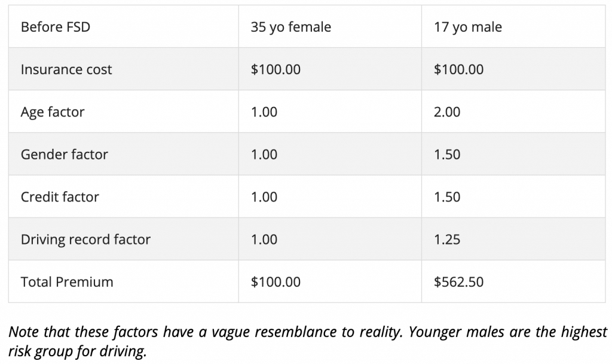Click the 35 yo female insurance cost value
612x364 pixels.
[x=276, y=69]
